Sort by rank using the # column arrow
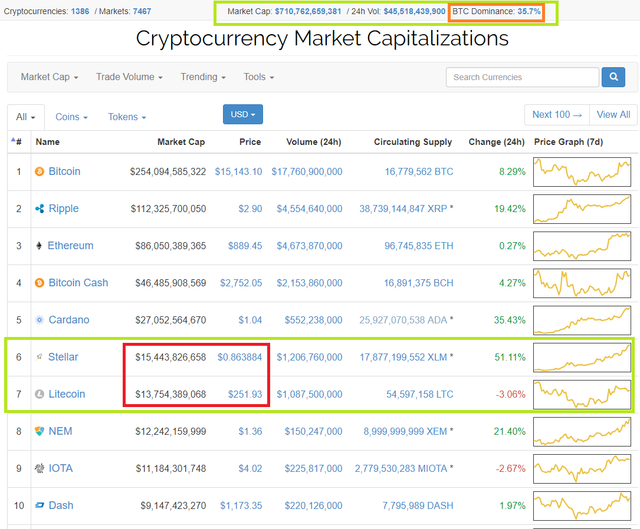Screen dimensions: 640x529 [x=16, y=142]
